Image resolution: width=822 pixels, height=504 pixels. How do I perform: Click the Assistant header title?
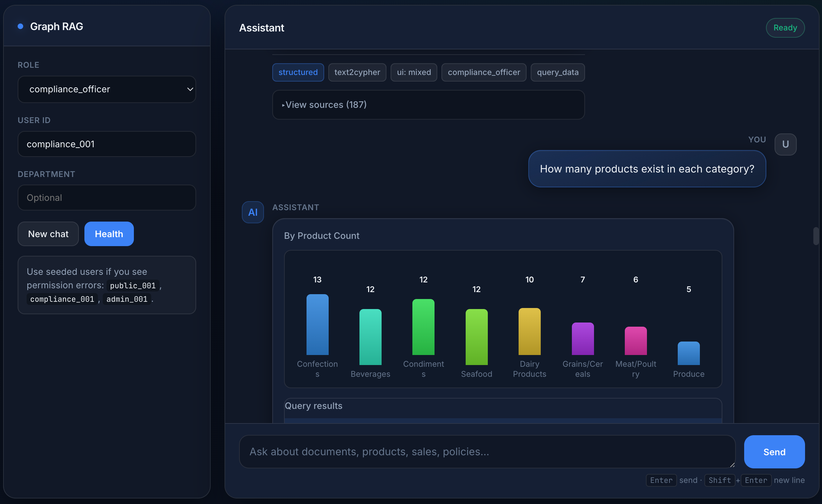pos(262,28)
